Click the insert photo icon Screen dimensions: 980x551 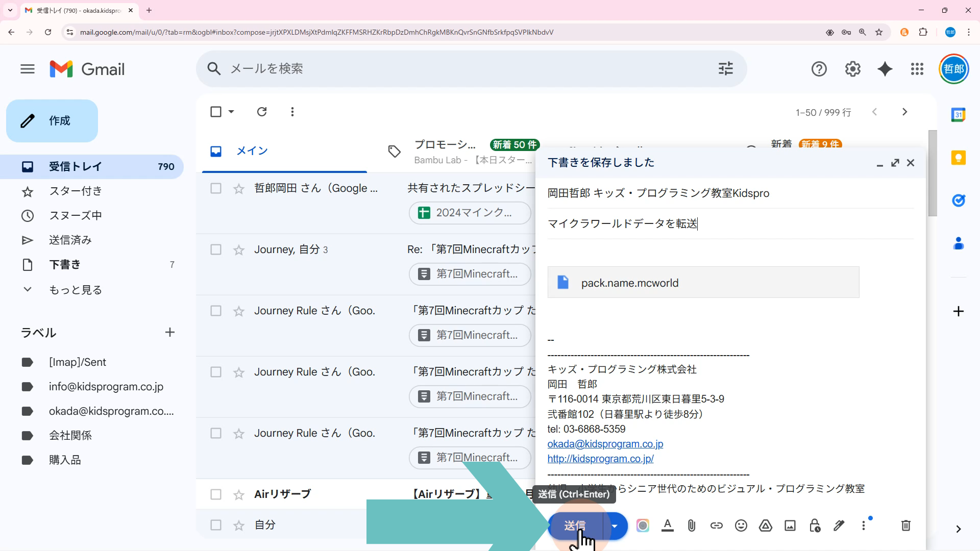pos(790,525)
